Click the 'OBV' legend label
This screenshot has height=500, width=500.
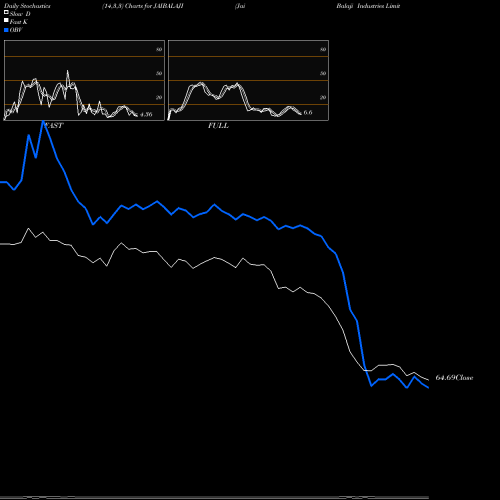point(16,30)
